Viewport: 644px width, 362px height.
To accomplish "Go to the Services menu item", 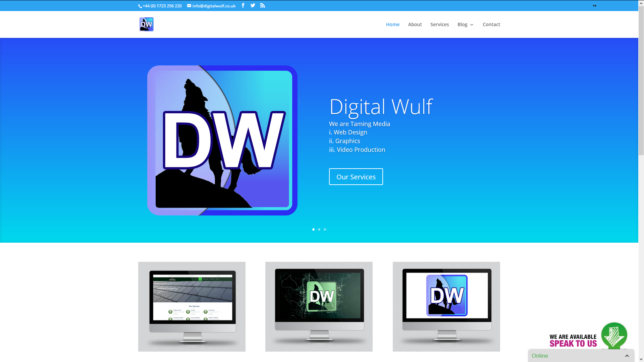I will coord(439,24).
